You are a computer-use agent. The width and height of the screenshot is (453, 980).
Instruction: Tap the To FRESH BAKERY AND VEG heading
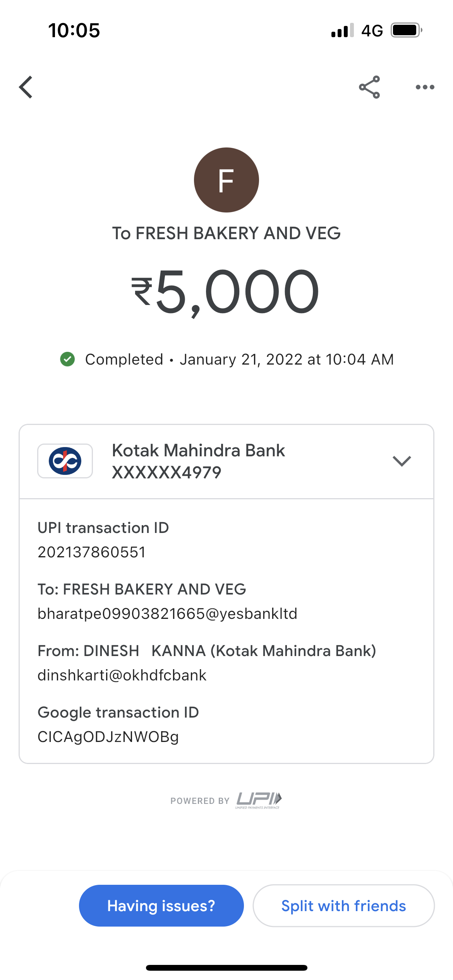pos(226,233)
